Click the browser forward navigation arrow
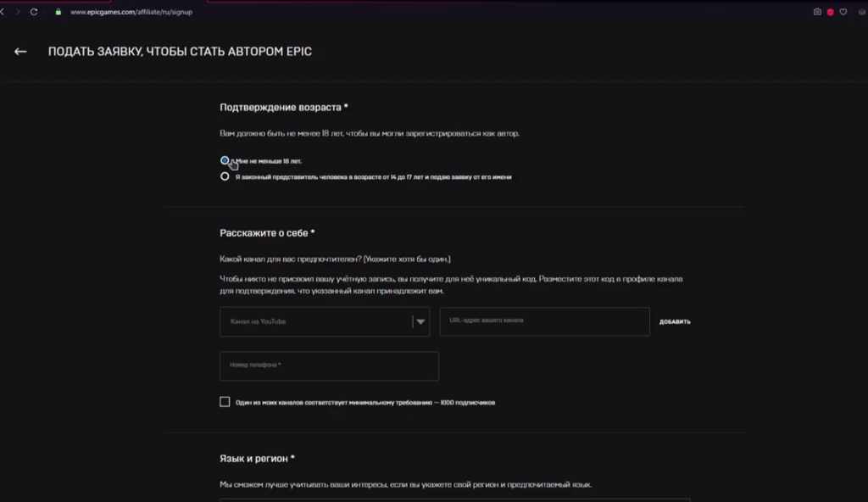Image resolution: width=868 pixels, height=502 pixels. (17, 12)
